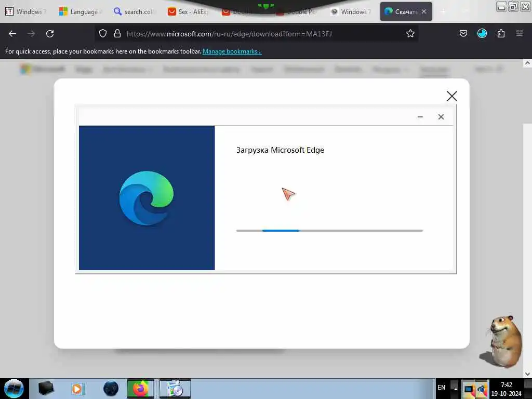Minimize the Edge installer dialog
Image resolution: width=532 pixels, height=399 pixels.
420,117
